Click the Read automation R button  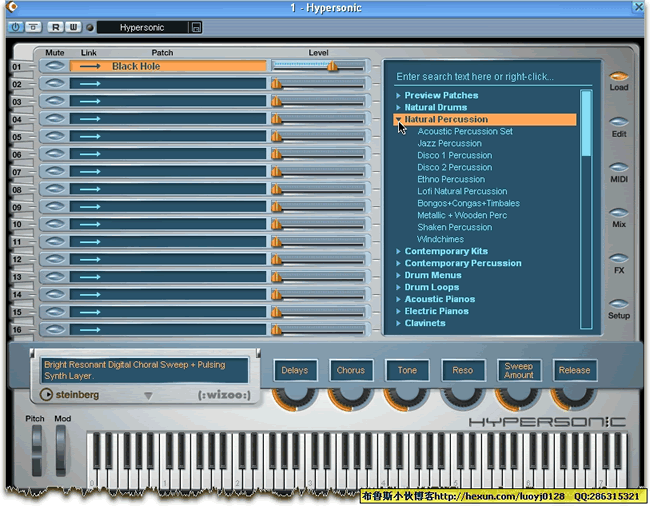click(55, 27)
